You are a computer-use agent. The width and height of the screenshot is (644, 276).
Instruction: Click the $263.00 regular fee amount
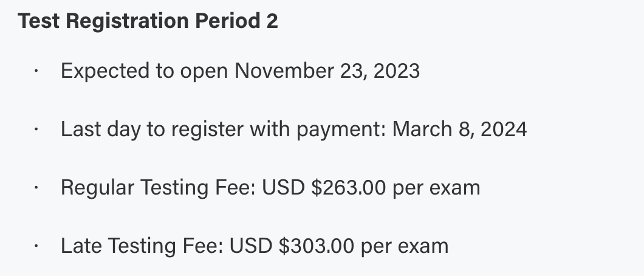pos(348,188)
